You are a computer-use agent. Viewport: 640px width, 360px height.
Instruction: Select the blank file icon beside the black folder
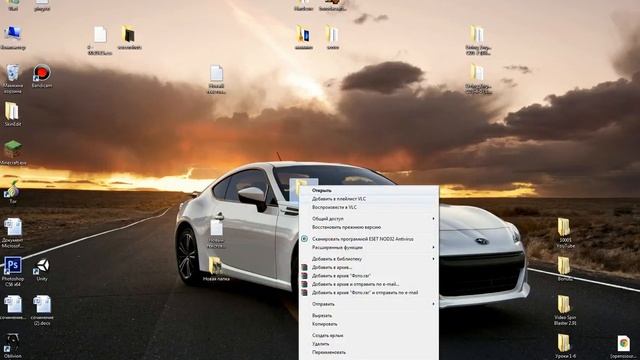100,35
